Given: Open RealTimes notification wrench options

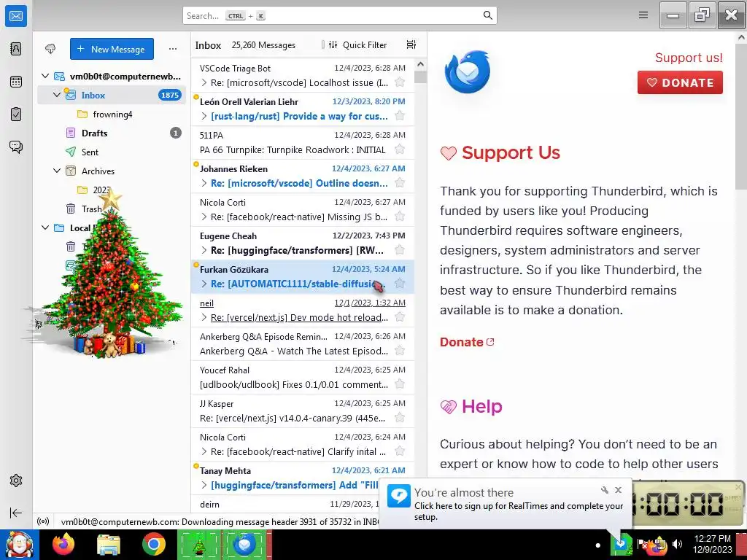Looking at the screenshot, I should (x=605, y=489).
